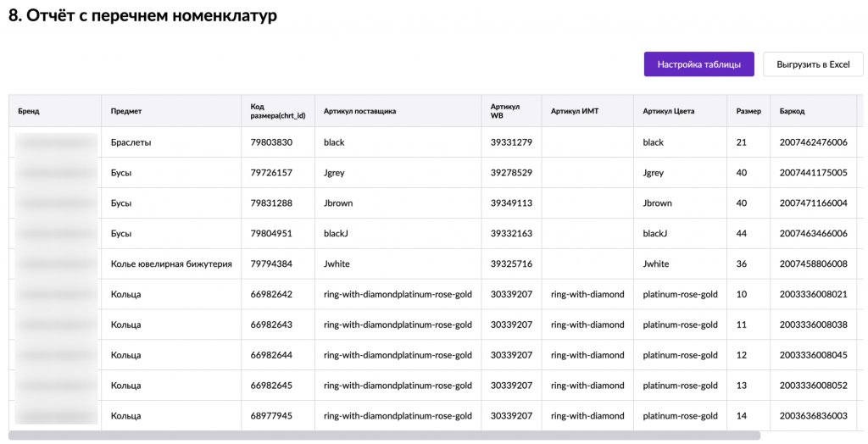
Task: Click size code 79803830
Action: tap(271, 142)
